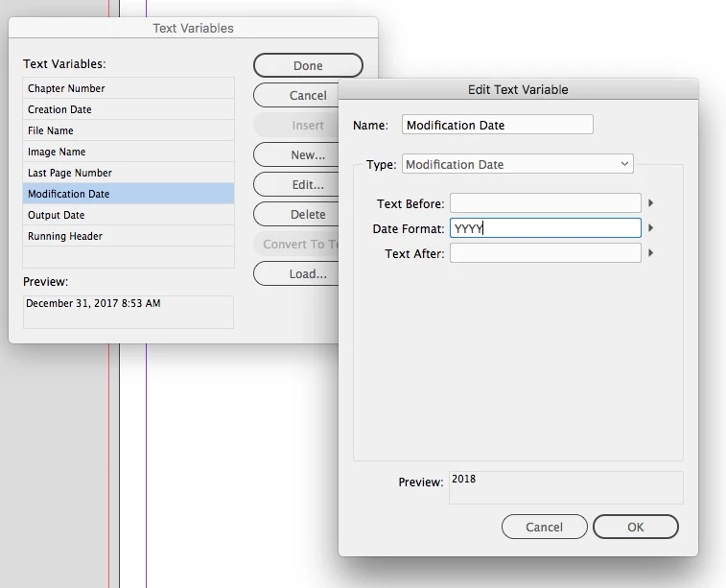Open the Date Format options arrow
The image size is (726, 588).
650,227
